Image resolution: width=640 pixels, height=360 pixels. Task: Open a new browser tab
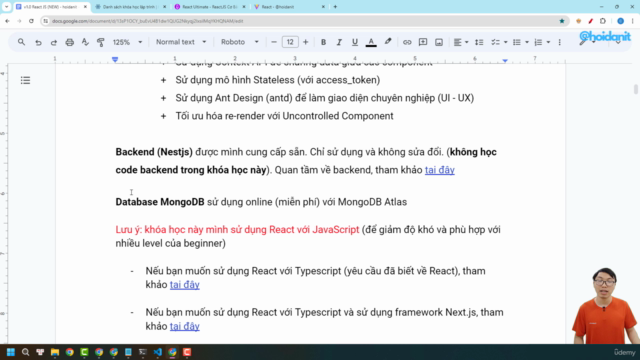coord(335,7)
